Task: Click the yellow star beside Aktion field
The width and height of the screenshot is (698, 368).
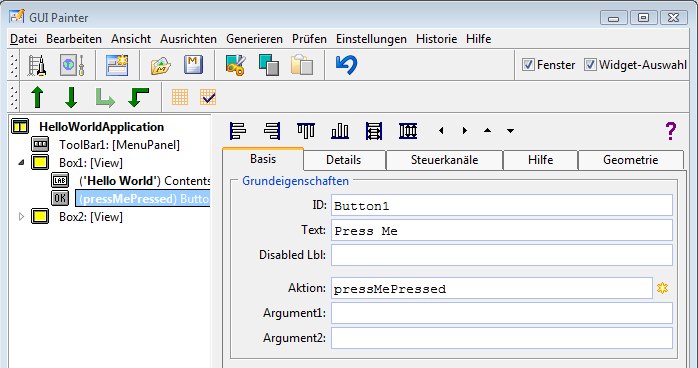Action: tap(662, 288)
